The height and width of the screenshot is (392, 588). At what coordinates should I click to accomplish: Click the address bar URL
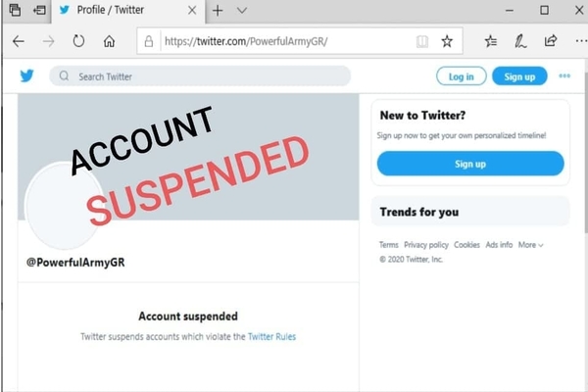pos(246,41)
